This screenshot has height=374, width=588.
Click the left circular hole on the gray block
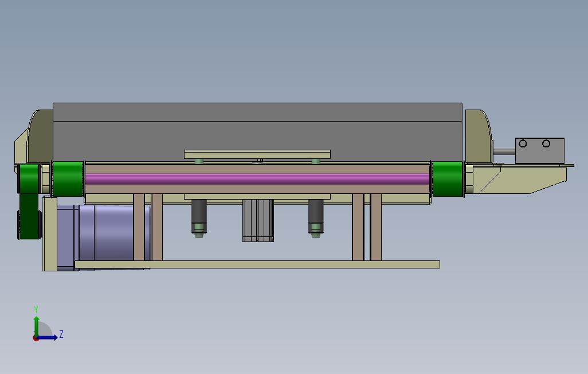(523, 143)
